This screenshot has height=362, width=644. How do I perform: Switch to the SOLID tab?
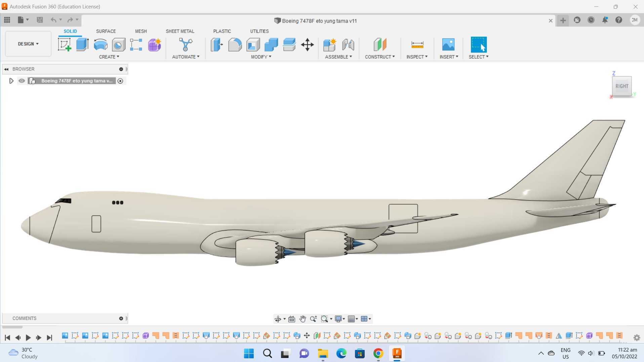pos(70,31)
